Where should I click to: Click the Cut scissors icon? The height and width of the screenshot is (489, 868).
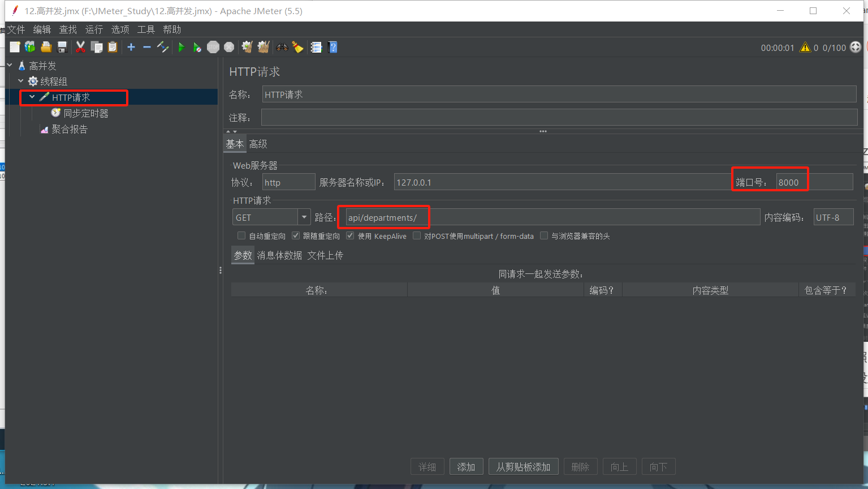pyautogui.click(x=80, y=47)
